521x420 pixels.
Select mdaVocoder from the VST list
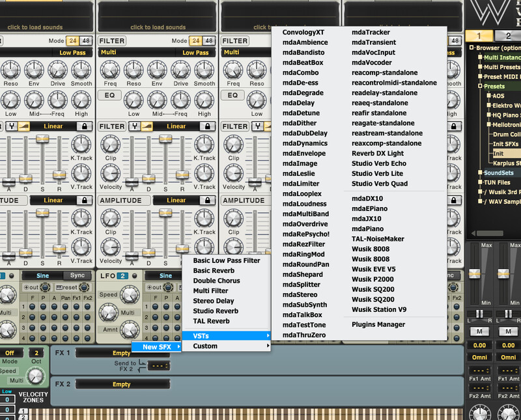pyautogui.click(x=371, y=63)
